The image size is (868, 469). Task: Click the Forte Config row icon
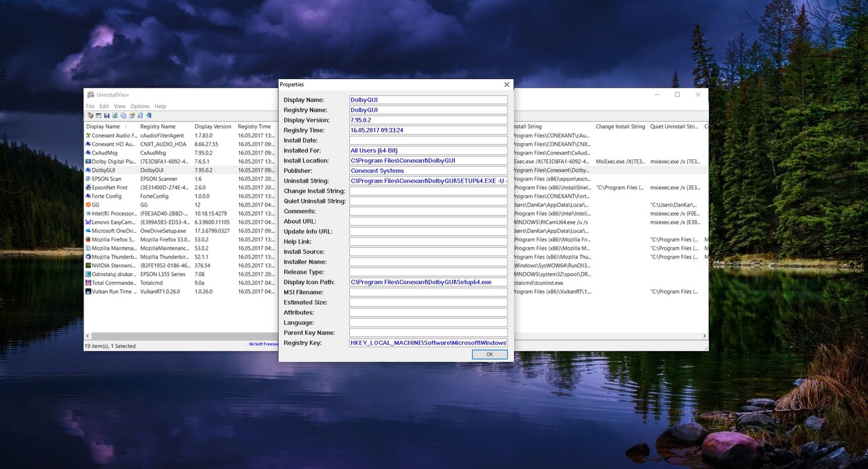[88, 196]
